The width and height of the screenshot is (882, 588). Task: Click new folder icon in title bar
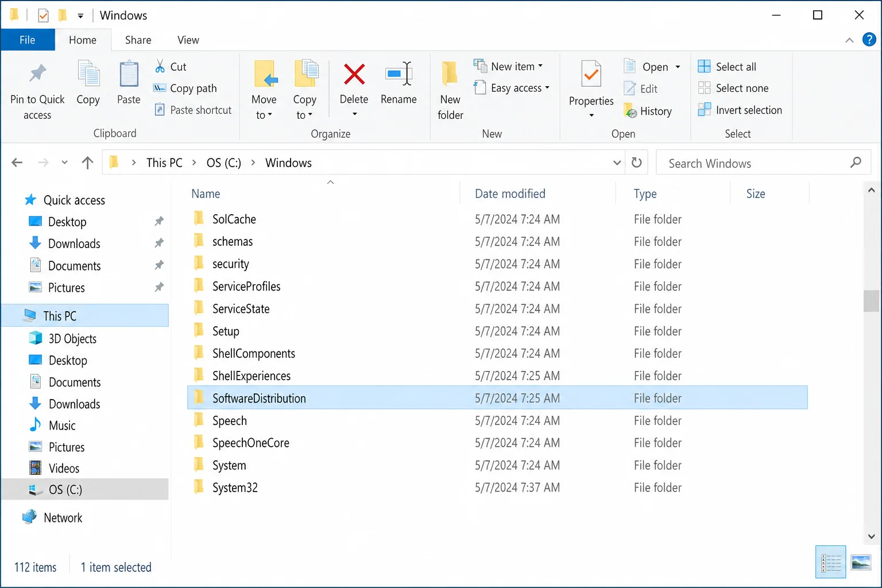63,15
